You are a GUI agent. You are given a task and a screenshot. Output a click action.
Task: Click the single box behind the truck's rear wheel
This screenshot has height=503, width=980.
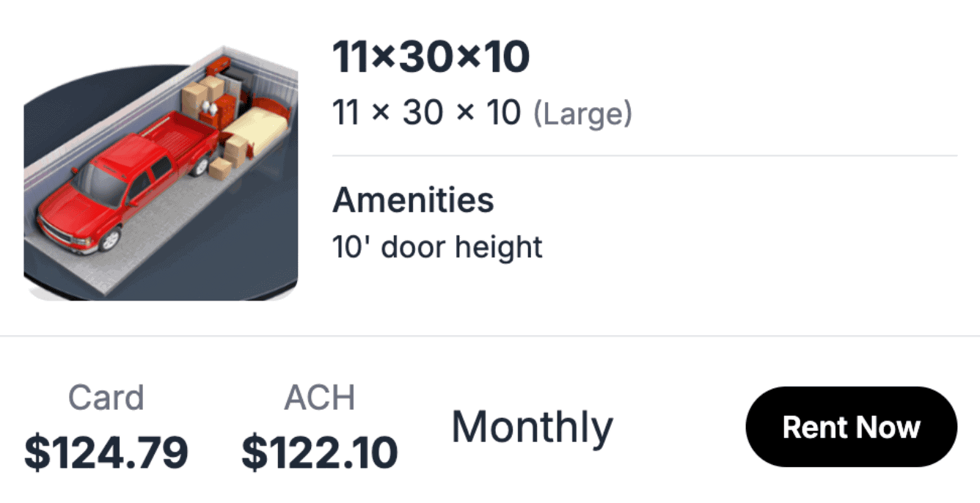(219, 169)
